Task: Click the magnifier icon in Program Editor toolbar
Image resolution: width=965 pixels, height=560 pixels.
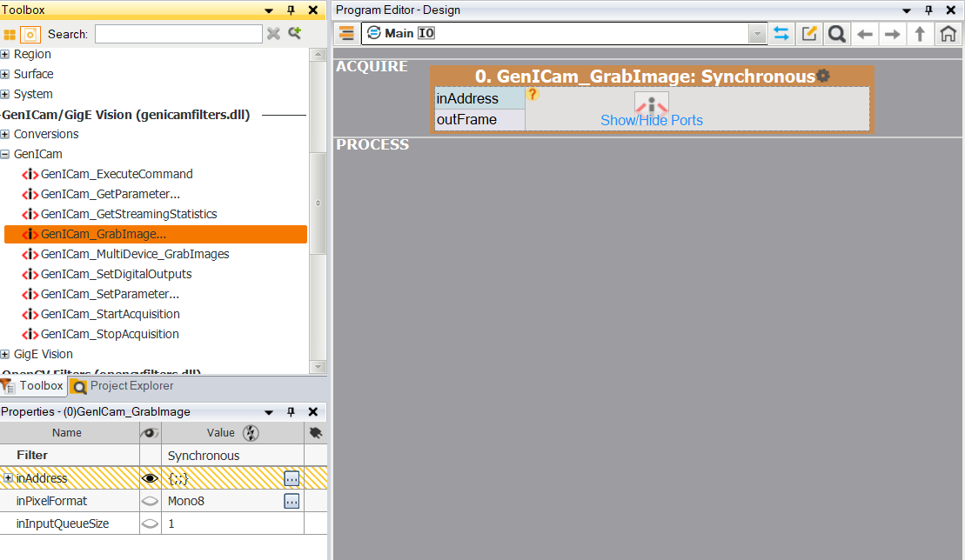Action: coord(836,34)
